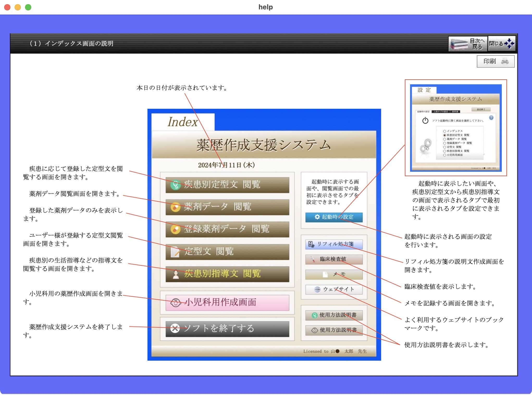
Task: Click the Index tab in the screenshot
Action: tap(183, 122)
